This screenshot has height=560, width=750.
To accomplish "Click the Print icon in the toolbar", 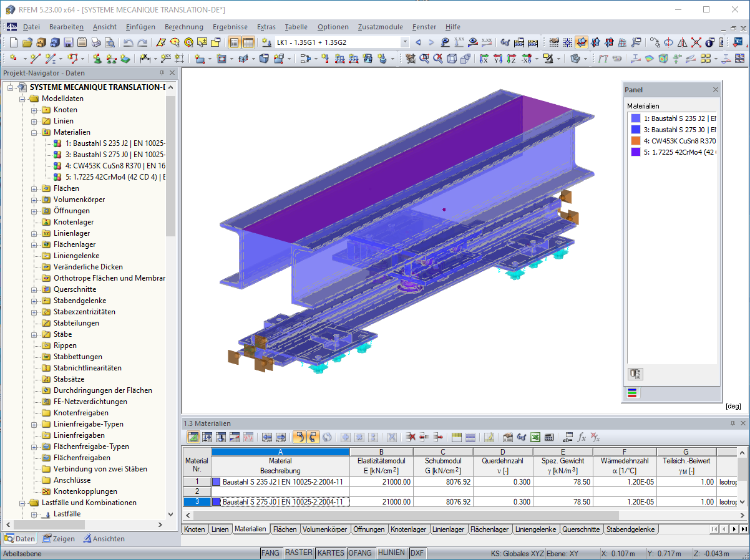I will point(95,42).
